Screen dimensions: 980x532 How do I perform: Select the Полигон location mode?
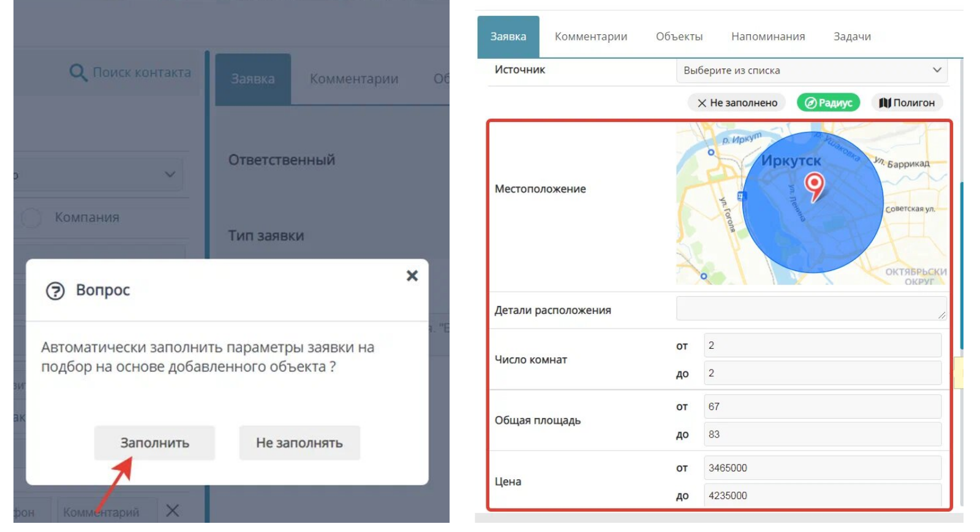(x=907, y=103)
